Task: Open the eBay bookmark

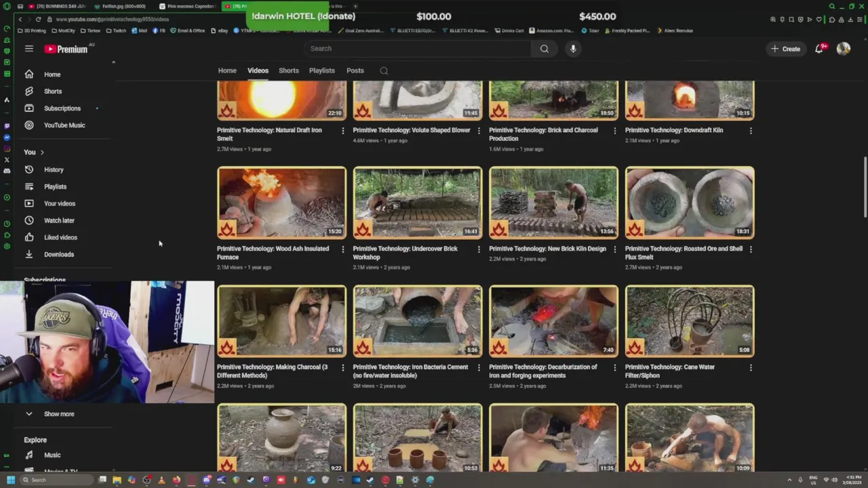Action: coord(220,30)
